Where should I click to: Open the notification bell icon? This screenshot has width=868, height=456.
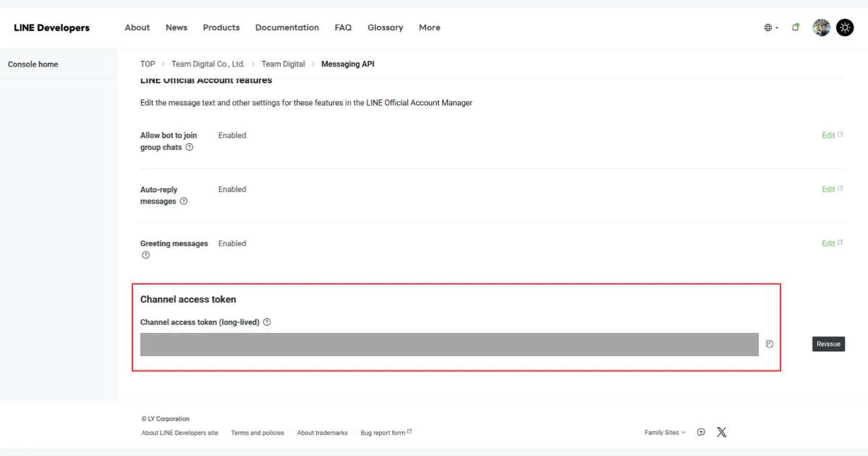click(796, 28)
